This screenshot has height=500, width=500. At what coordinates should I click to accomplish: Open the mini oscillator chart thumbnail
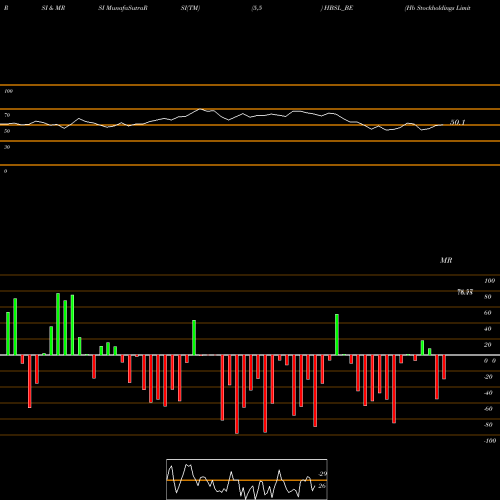coord(247,479)
